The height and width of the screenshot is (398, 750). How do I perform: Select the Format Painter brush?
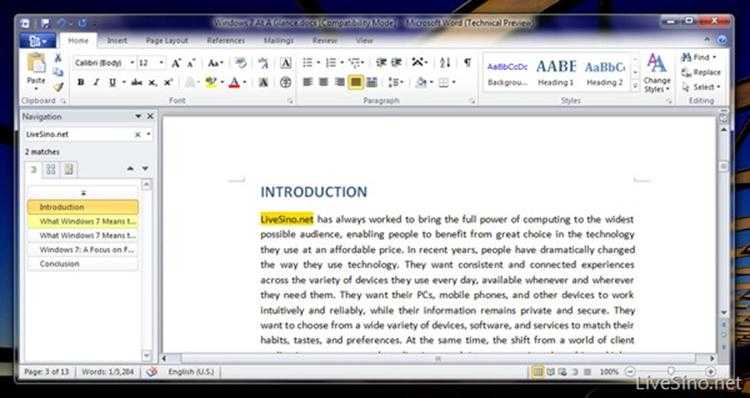point(58,87)
